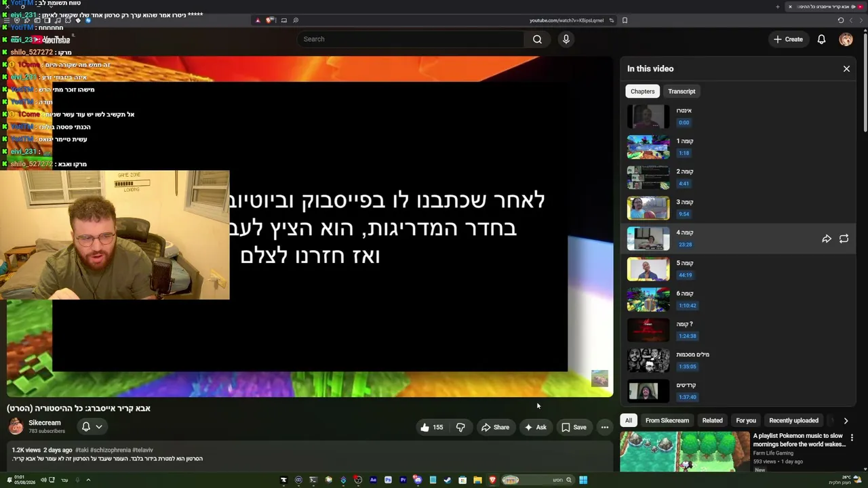Image resolution: width=868 pixels, height=488 pixels.
Task: Open After Effects from the taskbar
Action: tap(373, 481)
